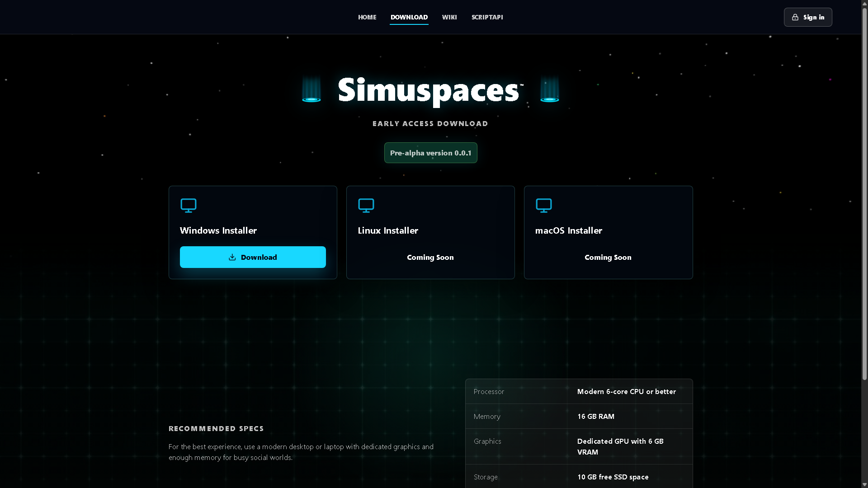Click Coming Soon under Linux Installer
Image resolution: width=868 pixels, height=488 pixels.
click(x=430, y=257)
